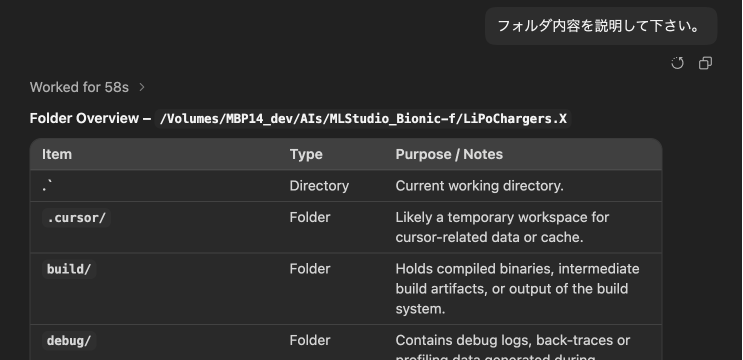Open the Worked for 58s details
The width and height of the screenshot is (743, 360).
pyautogui.click(x=79, y=87)
